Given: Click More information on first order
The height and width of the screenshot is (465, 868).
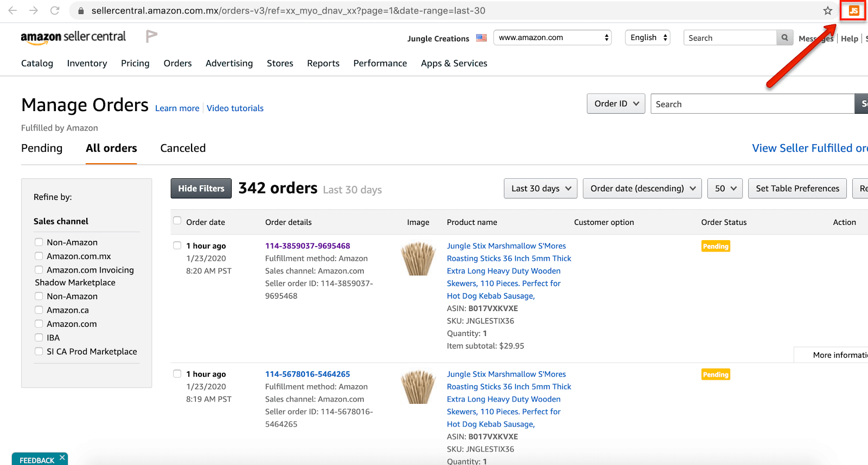Looking at the screenshot, I should click(x=840, y=355).
